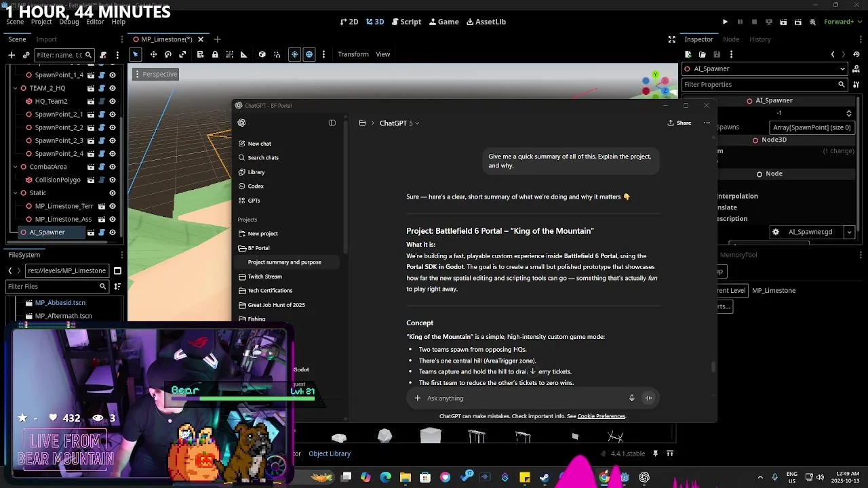The image size is (868, 488).
Task: Collapse the TEAM_2_HQ tree node
Action: [15, 88]
